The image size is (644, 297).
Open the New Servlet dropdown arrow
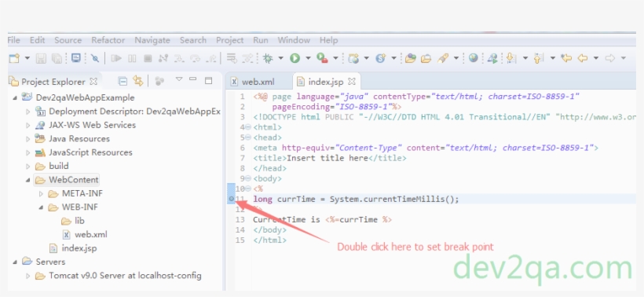click(393, 58)
